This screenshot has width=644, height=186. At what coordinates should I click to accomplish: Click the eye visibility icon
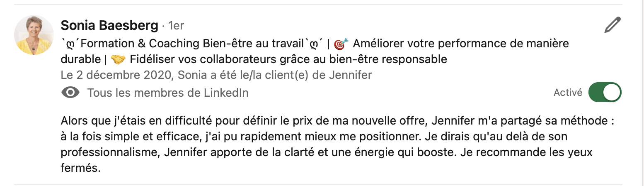(70, 93)
